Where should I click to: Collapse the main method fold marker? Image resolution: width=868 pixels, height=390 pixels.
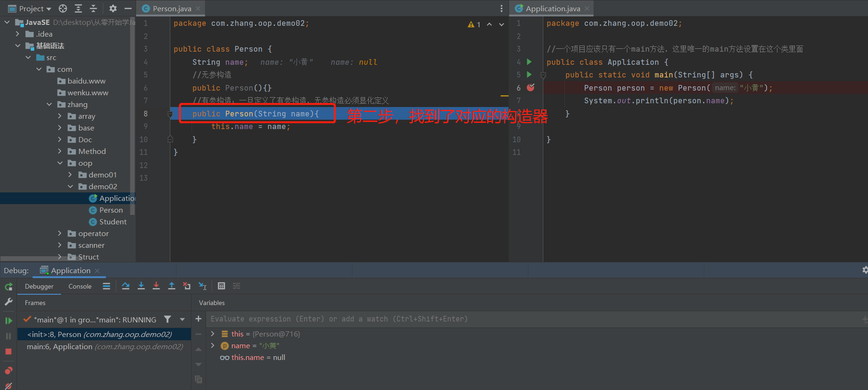543,75
